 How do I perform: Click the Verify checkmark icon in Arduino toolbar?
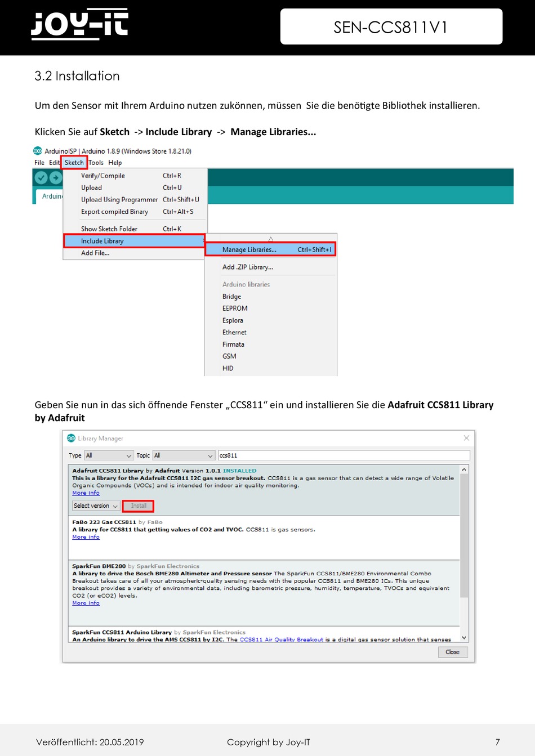click(x=41, y=178)
